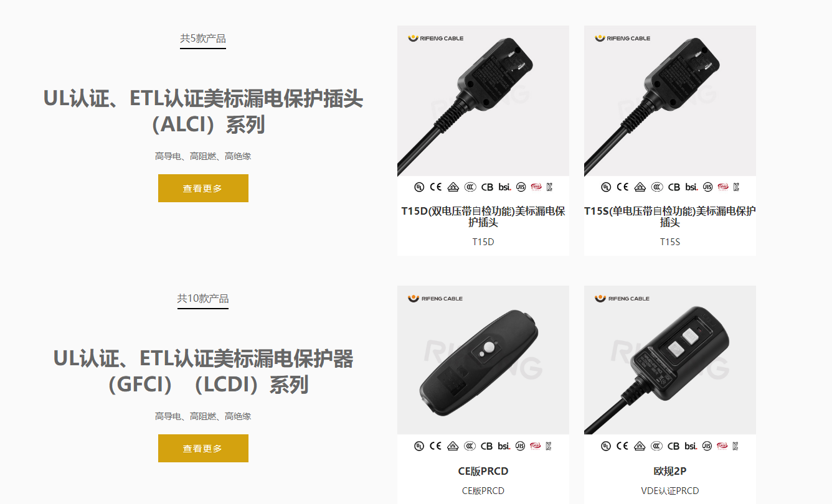
Task: Click the CE mark icon under CE版PRCD image
Action: coord(436,446)
